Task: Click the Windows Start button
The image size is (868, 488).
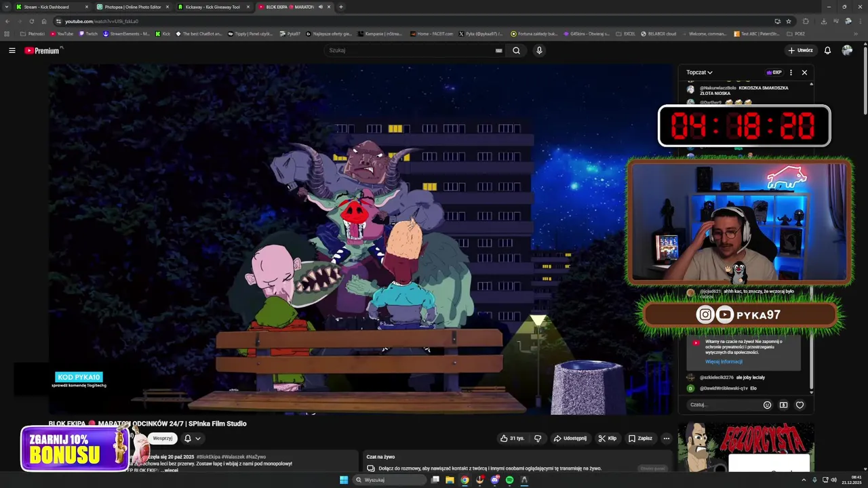Action: (344, 480)
